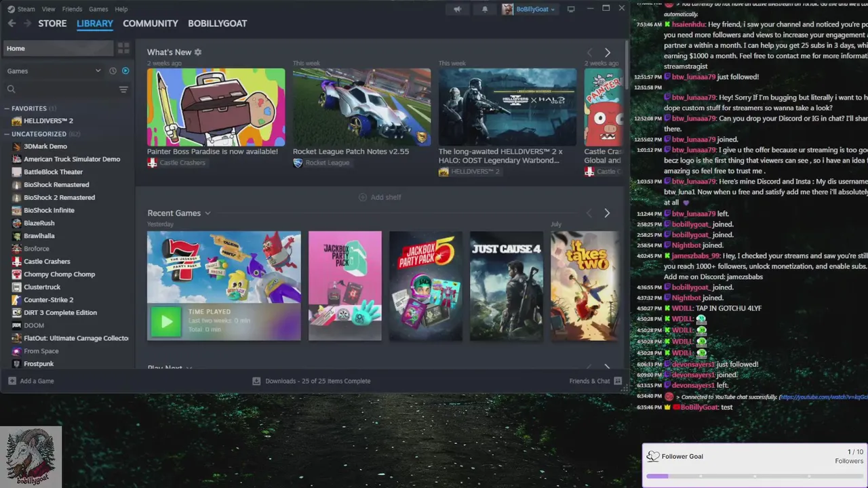The height and width of the screenshot is (488, 868).
Task: Open the notifications bell
Action: [x=485, y=9]
